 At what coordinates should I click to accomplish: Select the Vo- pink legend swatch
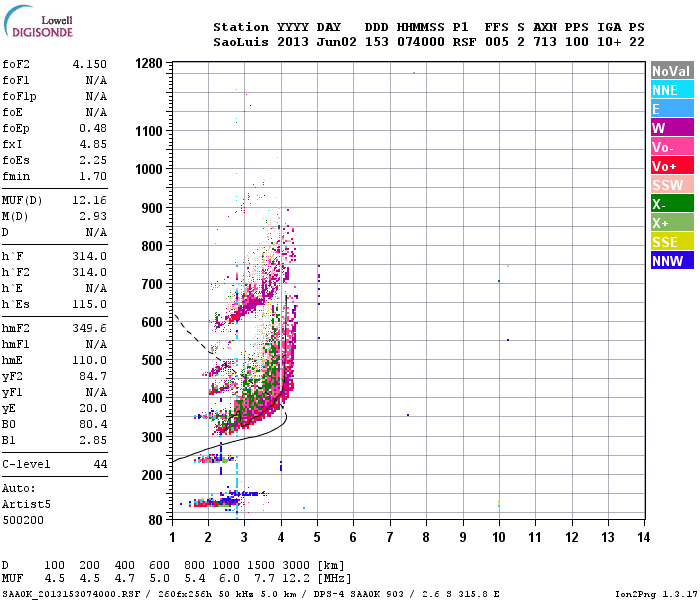point(672,147)
